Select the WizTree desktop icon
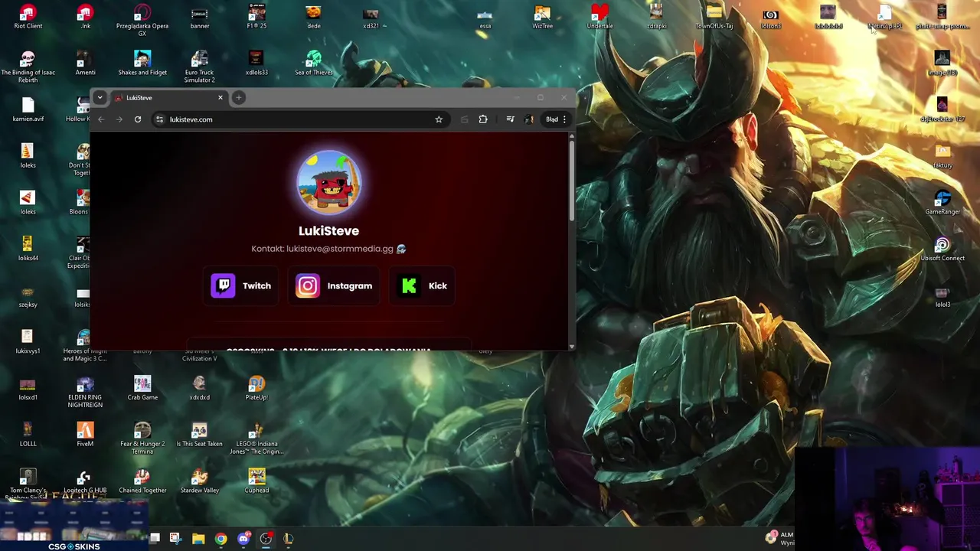The width and height of the screenshot is (980, 551). pyautogui.click(x=542, y=17)
